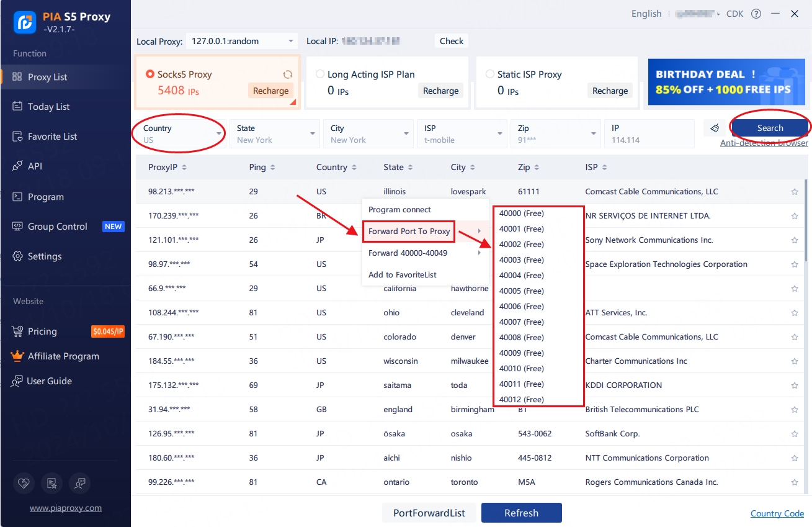Select the Static ISP Proxy option

coord(490,74)
